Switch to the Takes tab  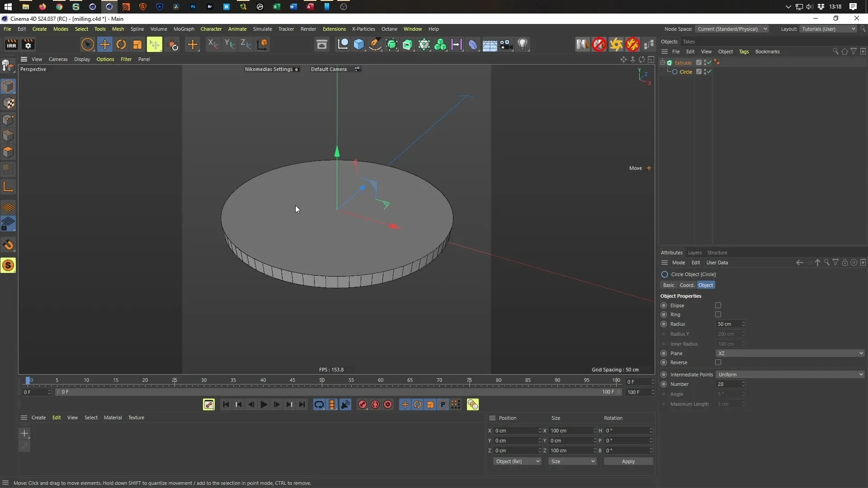[689, 42]
